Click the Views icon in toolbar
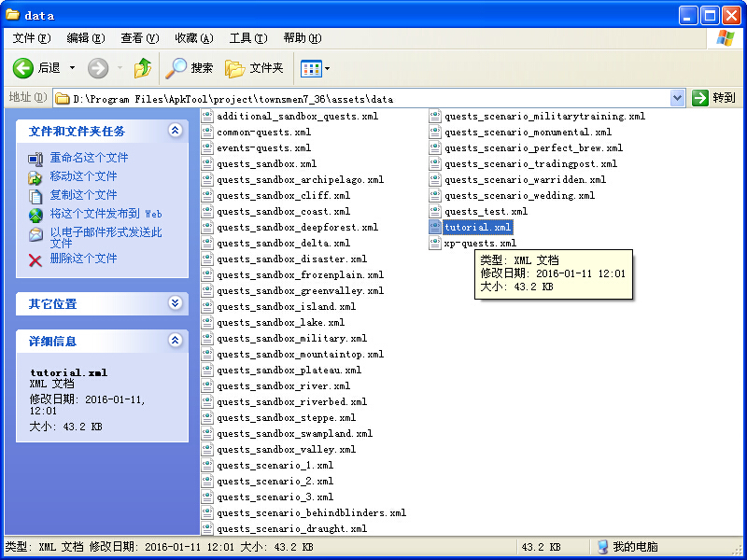 point(311,68)
